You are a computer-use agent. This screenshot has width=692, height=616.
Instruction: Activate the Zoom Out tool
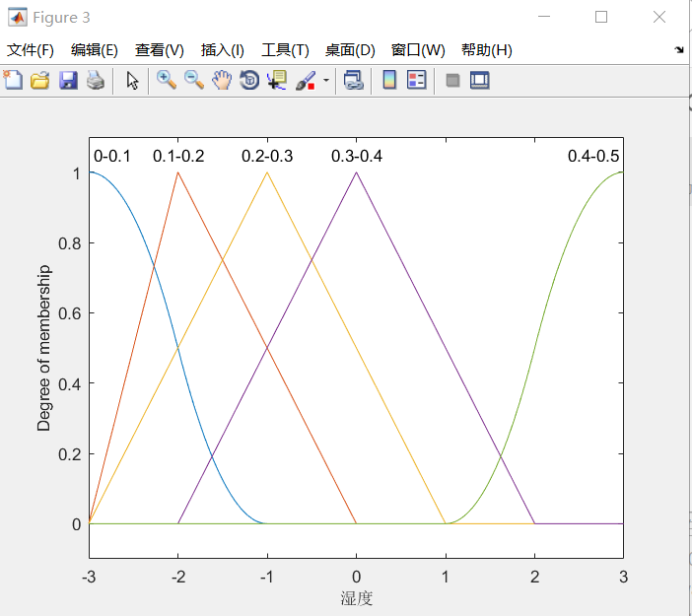pyautogui.click(x=194, y=80)
